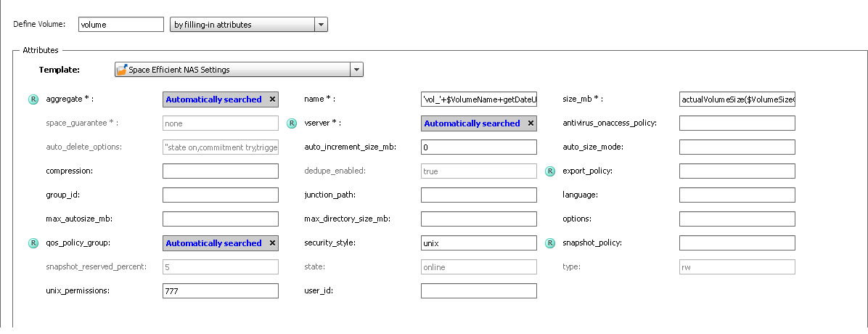Click the 'vserver * :' label
Screen dimensions: 868x334
(324, 123)
